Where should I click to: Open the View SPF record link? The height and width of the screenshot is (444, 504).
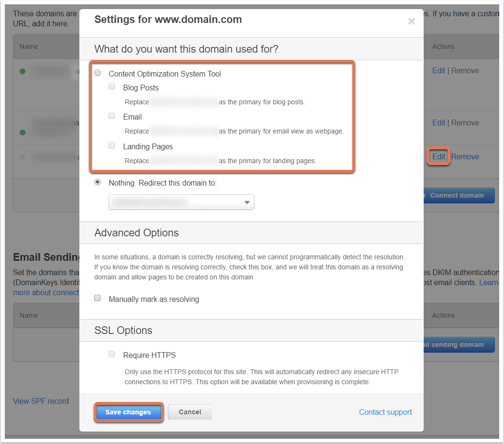coord(41,401)
